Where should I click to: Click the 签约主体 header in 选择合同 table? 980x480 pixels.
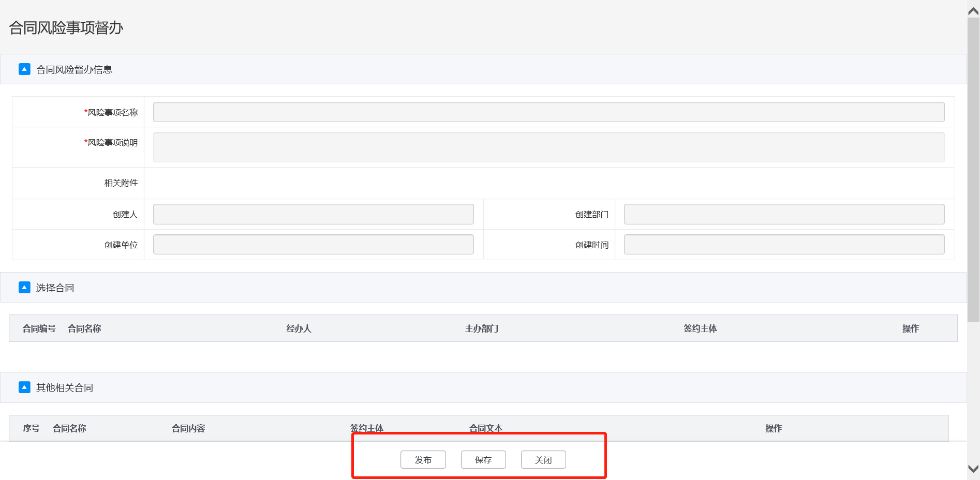click(x=700, y=328)
